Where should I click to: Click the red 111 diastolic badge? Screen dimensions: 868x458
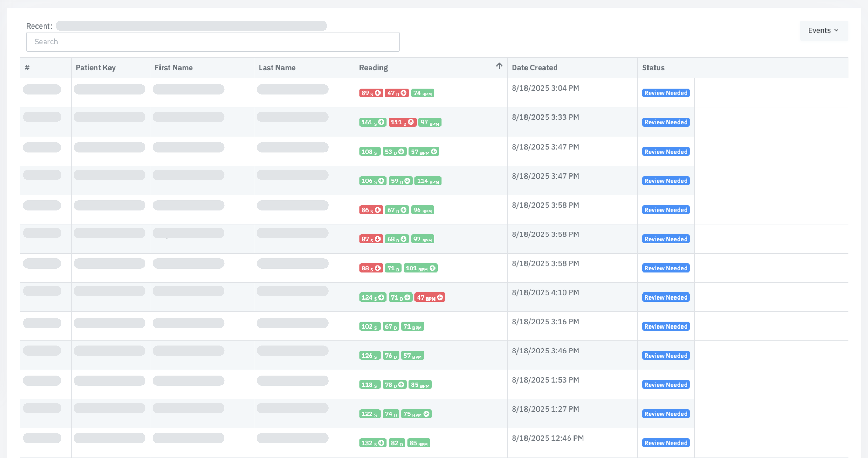(x=402, y=122)
